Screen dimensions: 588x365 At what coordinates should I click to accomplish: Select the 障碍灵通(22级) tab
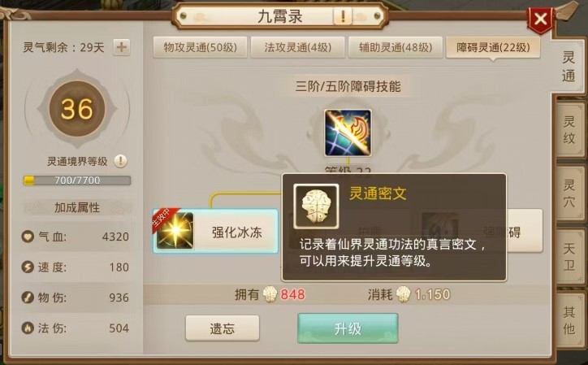point(493,47)
